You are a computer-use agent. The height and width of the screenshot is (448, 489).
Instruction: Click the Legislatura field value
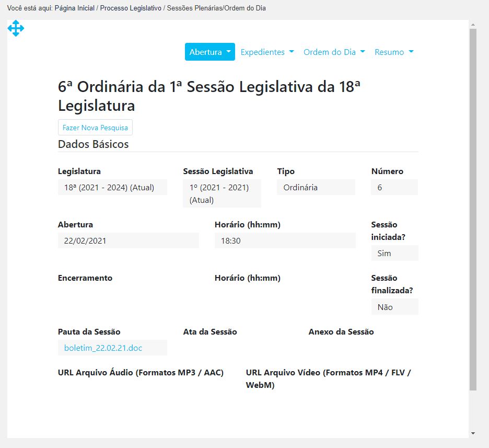pos(112,187)
